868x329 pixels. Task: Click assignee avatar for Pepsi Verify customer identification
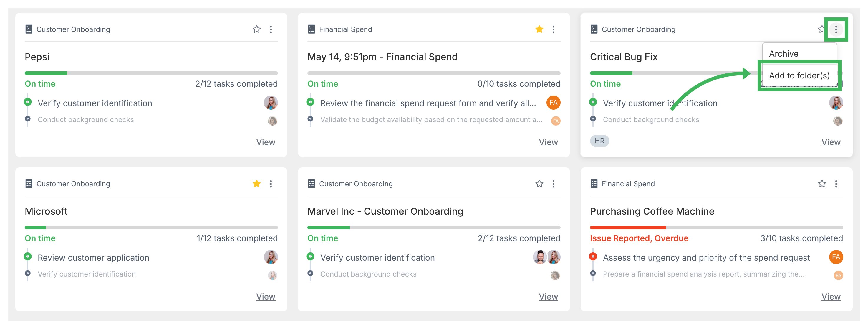[271, 103]
